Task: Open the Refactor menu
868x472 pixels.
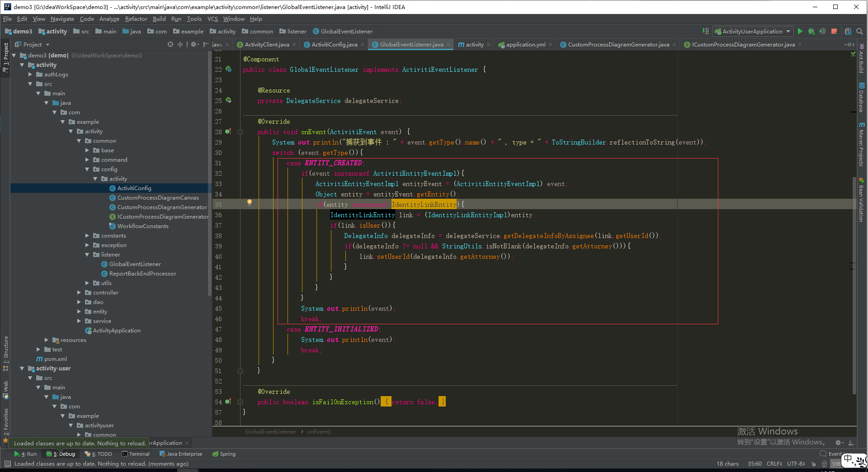Action: pos(136,19)
